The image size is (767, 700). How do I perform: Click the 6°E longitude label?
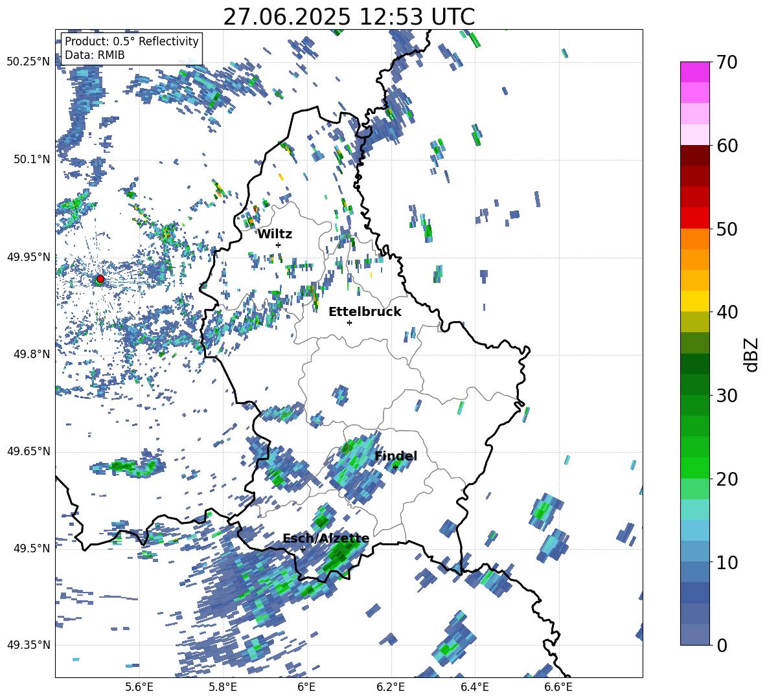[306, 688]
